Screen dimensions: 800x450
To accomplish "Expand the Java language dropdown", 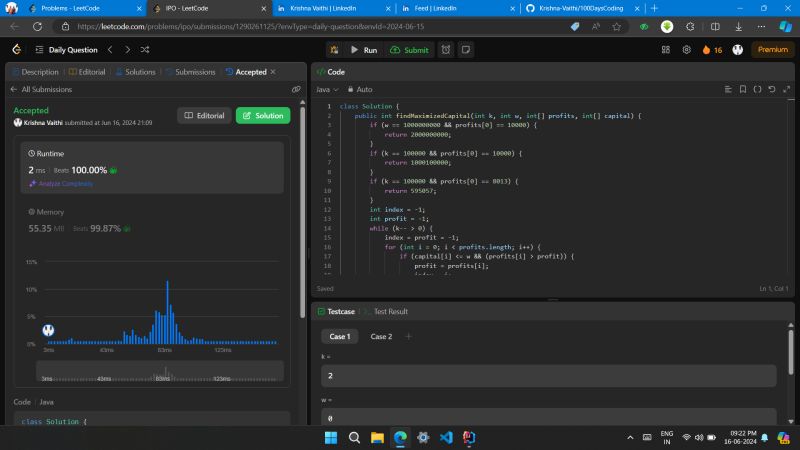I will coord(327,89).
